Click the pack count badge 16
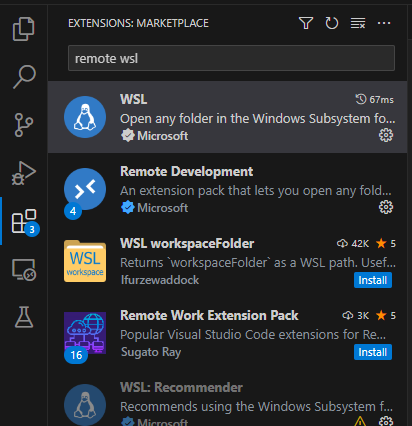Screen dimensions: 412x426 click(x=76, y=355)
